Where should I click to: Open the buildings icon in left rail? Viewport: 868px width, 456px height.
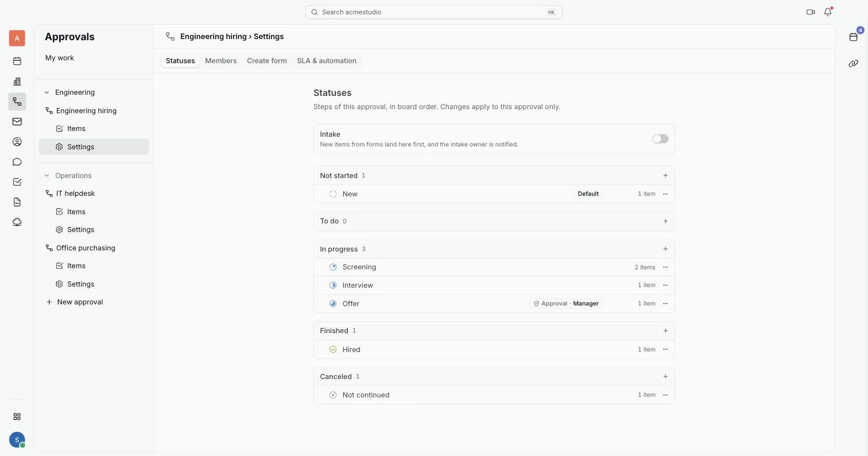point(17,82)
